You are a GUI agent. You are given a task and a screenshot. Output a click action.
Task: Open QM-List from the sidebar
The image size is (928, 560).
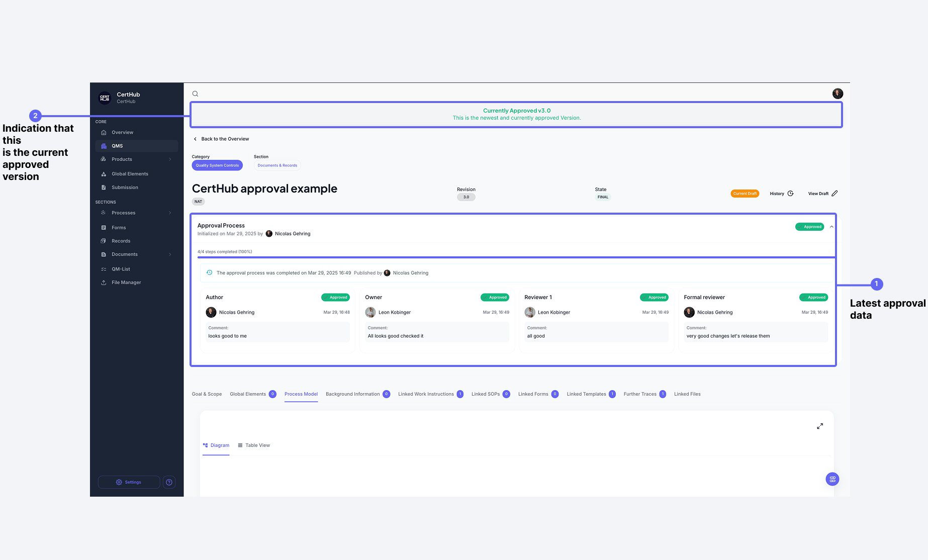coord(121,269)
